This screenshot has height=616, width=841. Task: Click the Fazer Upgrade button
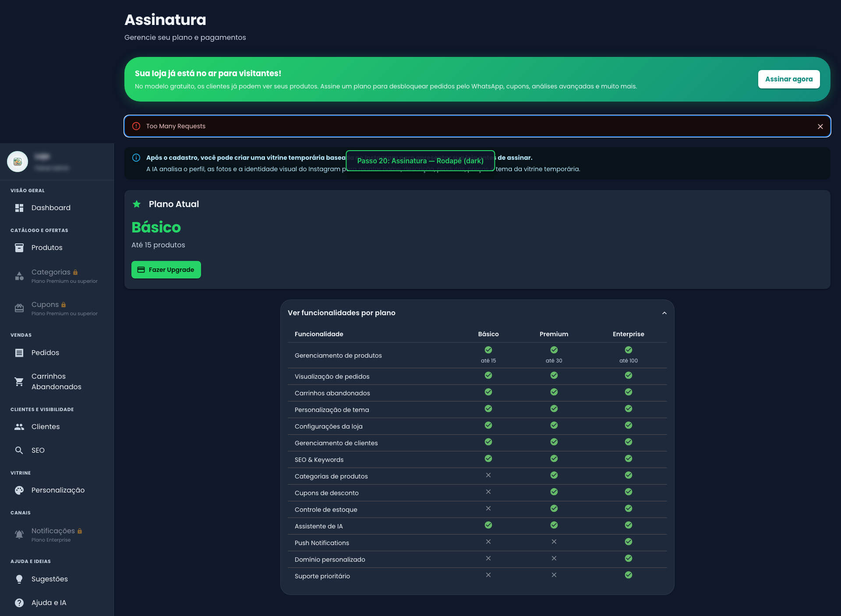point(166,270)
